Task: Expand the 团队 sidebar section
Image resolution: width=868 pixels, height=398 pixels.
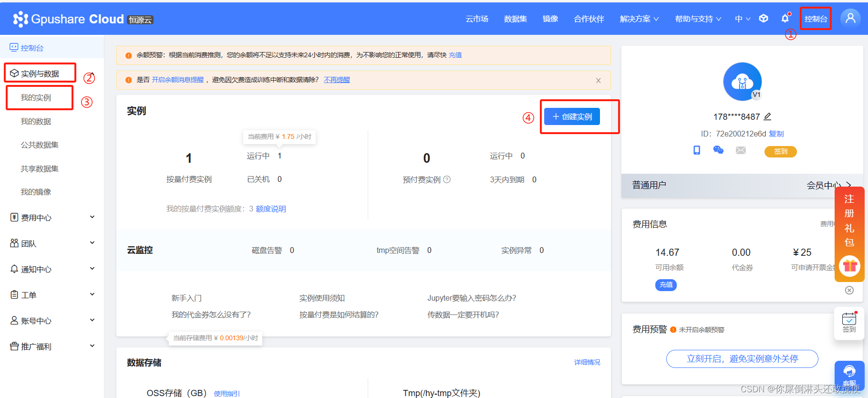Action: 52,243
